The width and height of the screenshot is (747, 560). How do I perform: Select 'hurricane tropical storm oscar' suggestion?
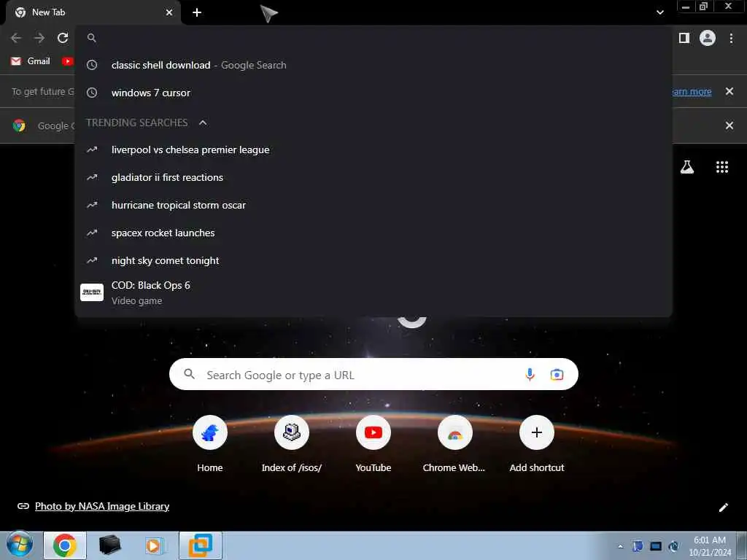tap(373, 205)
